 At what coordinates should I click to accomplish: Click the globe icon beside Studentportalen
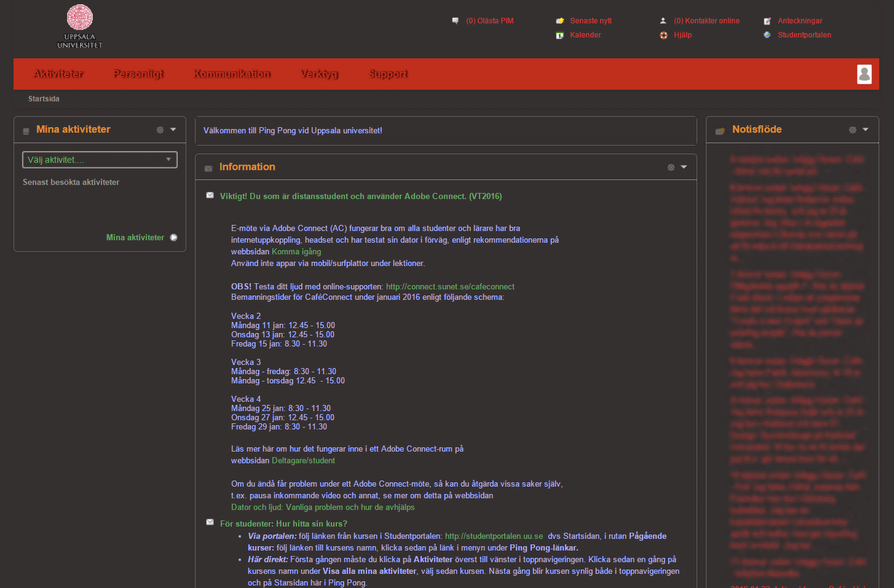[767, 35]
